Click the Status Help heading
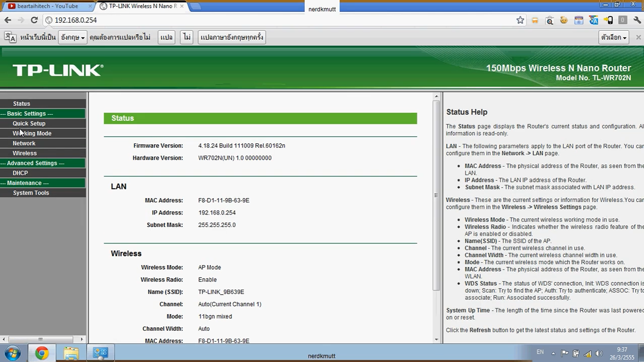 click(466, 112)
